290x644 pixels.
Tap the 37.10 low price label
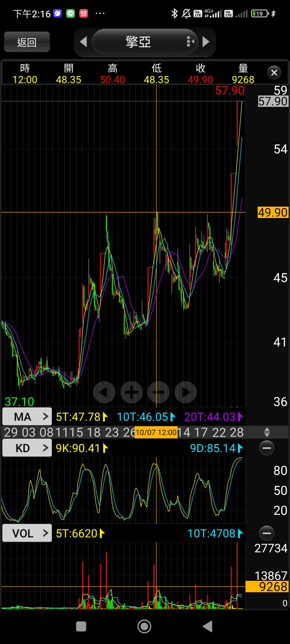pyautogui.click(x=19, y=401)
